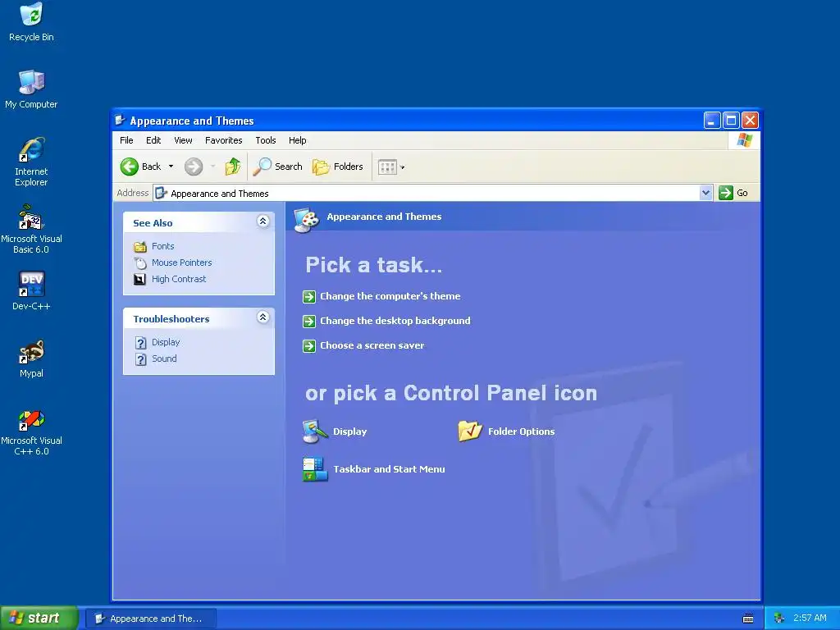Expand the Address bar dropdown
Viewport: 840px width, 630px height.
706,193
